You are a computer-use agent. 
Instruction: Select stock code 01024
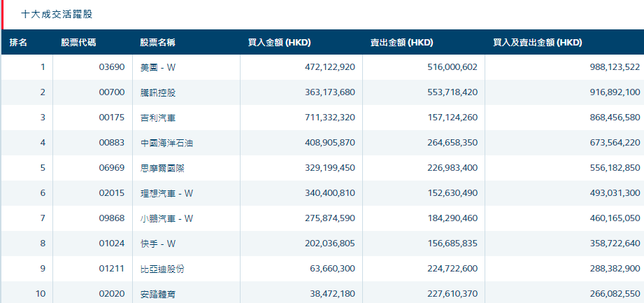[x=112, y=244]
